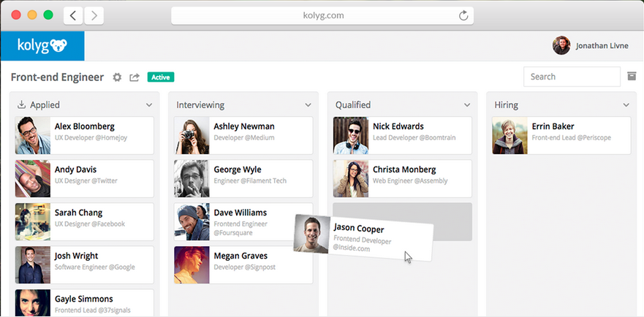Click Dave Williams's profile photo
Viewport: 644px width, 317px height.
click(192, 222)
